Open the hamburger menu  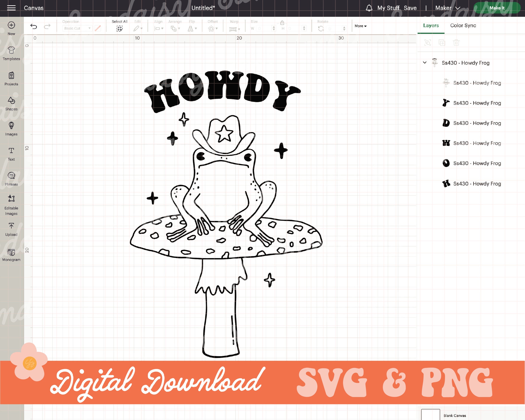pyautogui.click(x=11, y=8)
